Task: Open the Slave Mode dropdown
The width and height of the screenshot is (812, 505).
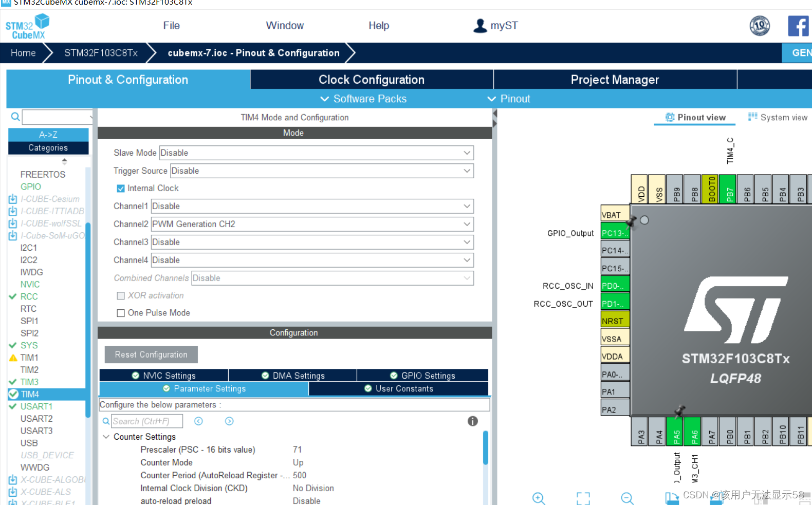Action: [316, 153]
